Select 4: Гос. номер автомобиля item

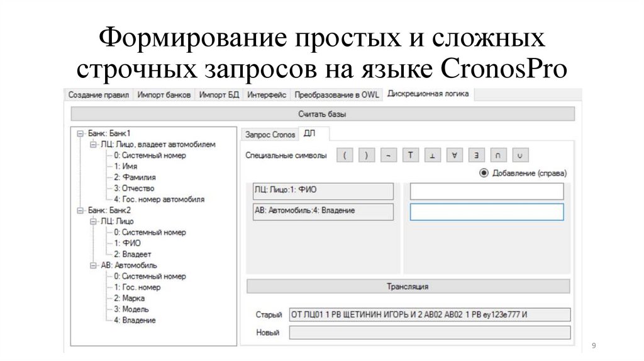pyautogui.click(x=159, y=199)
